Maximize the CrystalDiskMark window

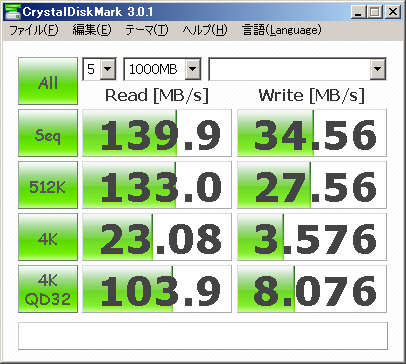pos(375,13)
